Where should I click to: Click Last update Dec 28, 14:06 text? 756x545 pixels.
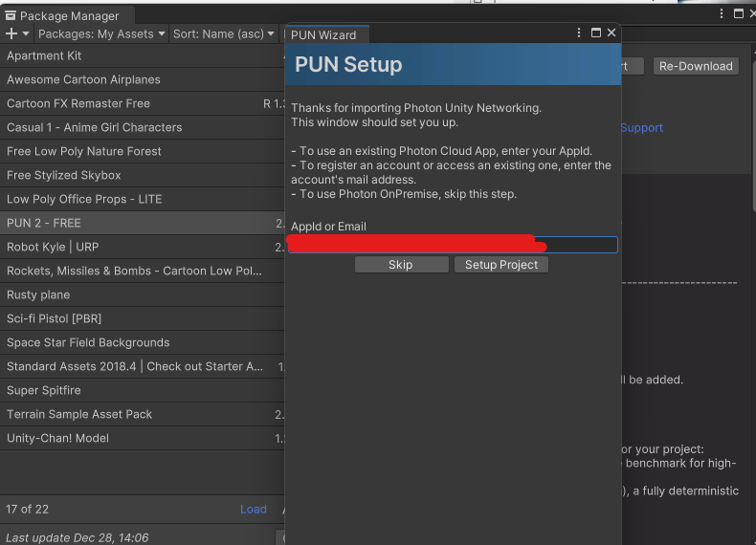coord(78,537)
